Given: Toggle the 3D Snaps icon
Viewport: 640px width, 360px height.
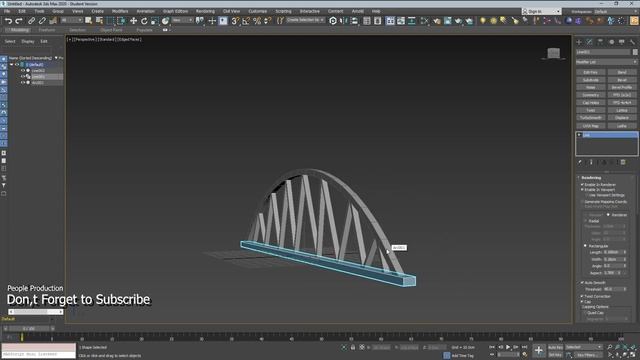Looking at the screenshot, I should [x=235, y=21].
